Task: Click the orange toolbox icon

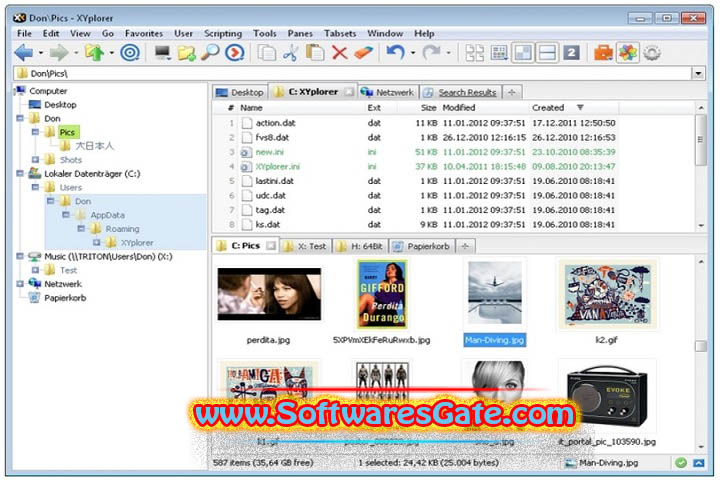Action: tap(603, 53)
